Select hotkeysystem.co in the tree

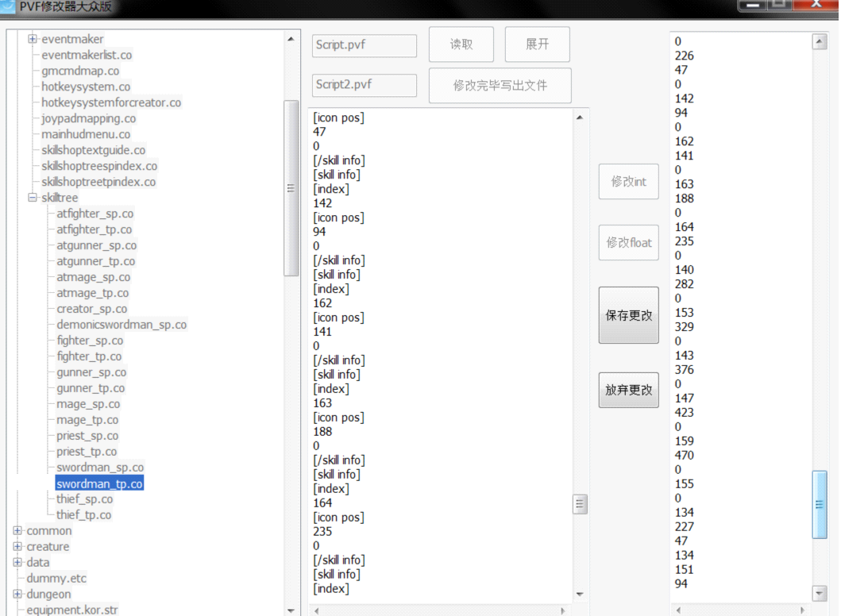pos(86,87)
